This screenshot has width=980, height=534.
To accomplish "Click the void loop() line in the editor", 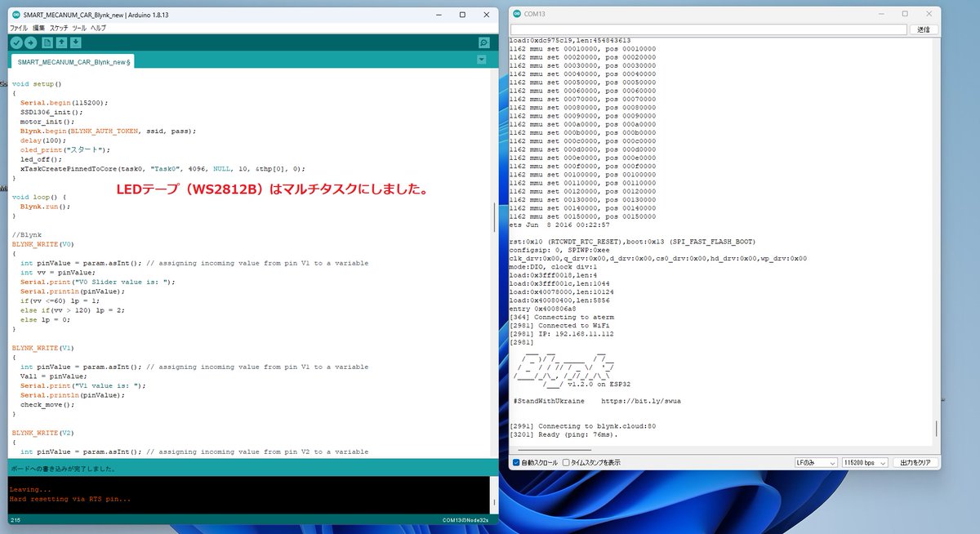I will tap(38, 197).
